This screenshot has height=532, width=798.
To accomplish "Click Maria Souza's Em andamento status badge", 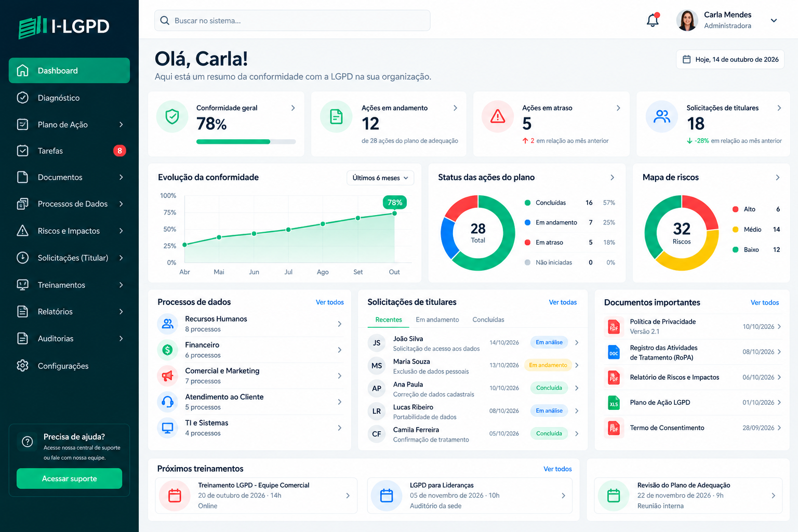I will (548, 365).
